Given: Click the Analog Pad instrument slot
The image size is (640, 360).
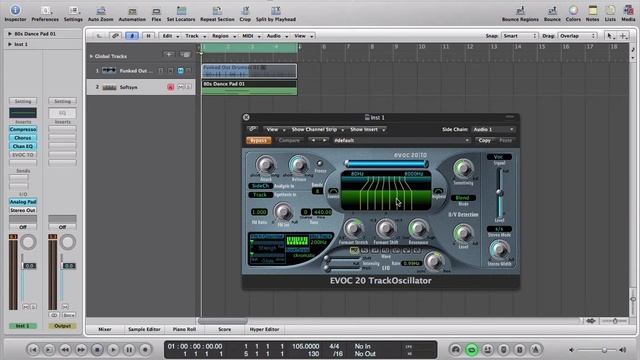Looking at the screenshot, I should (x=23, y=202).
